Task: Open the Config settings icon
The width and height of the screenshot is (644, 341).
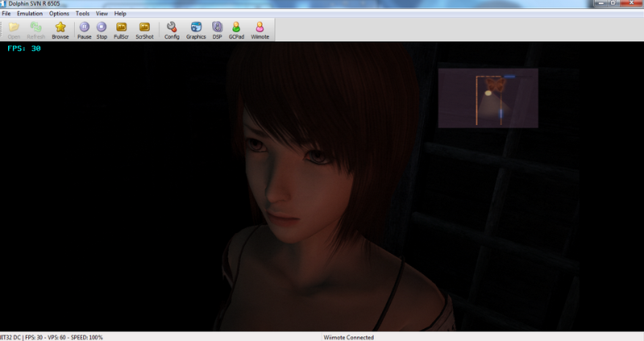Action: point(172,31)
